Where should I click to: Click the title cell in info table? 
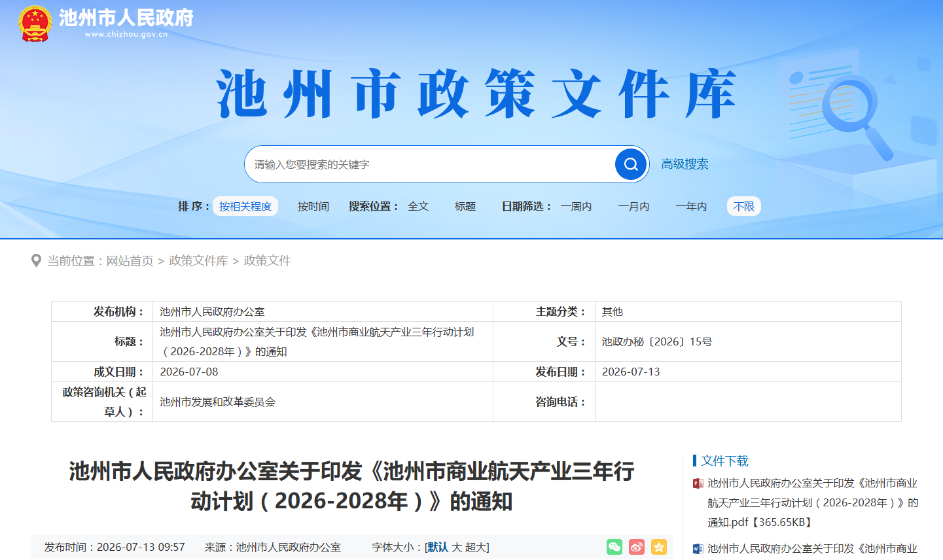point(323,341)
